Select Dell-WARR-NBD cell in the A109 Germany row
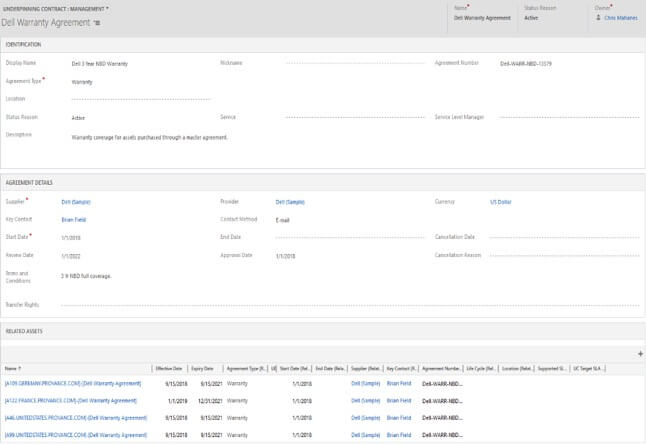Viewport: 646px width, 444px height. pyautogui.click(x=442, y=384)
